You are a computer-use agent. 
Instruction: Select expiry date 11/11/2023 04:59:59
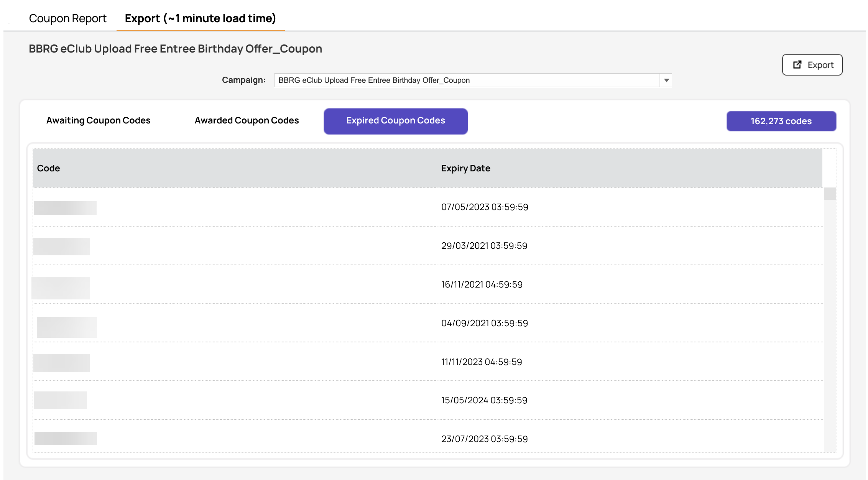(x=482, y=362)
